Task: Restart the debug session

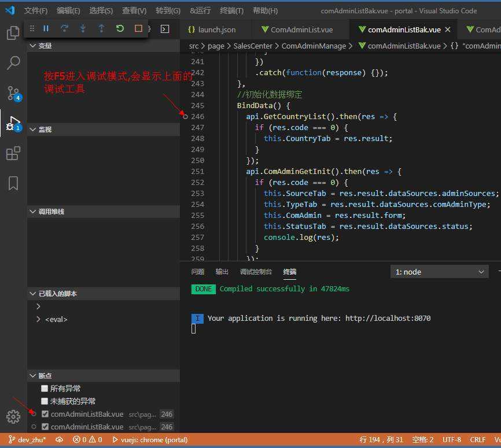Action: point(120,28)
